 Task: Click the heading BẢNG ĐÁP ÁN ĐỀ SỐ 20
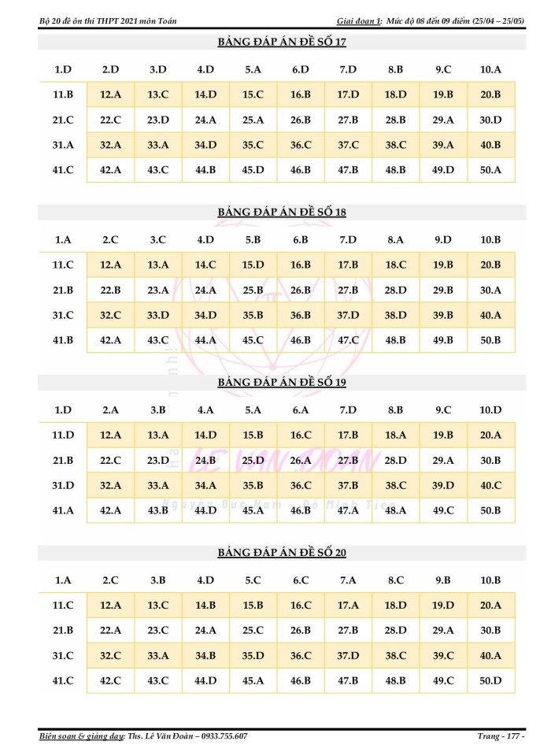[x=282, y=552]
